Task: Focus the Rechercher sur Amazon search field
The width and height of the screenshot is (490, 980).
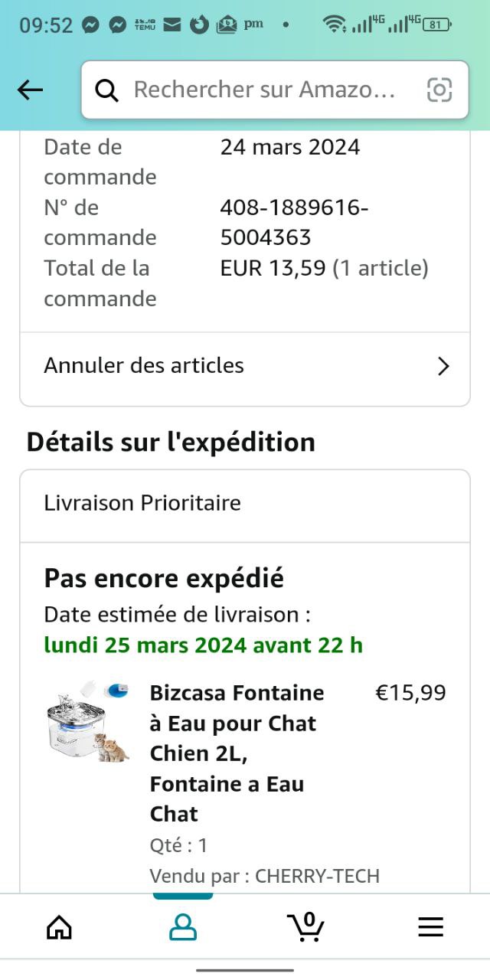Action: click(264, 90)
